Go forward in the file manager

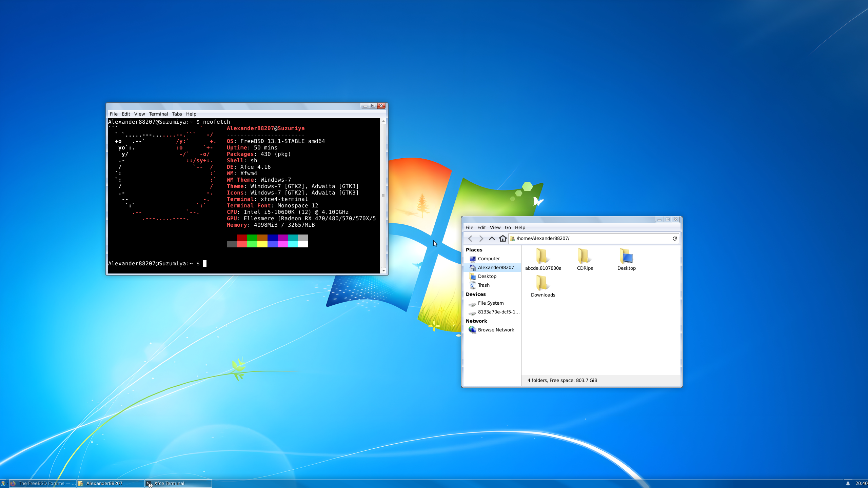click(x=481, y=239)
